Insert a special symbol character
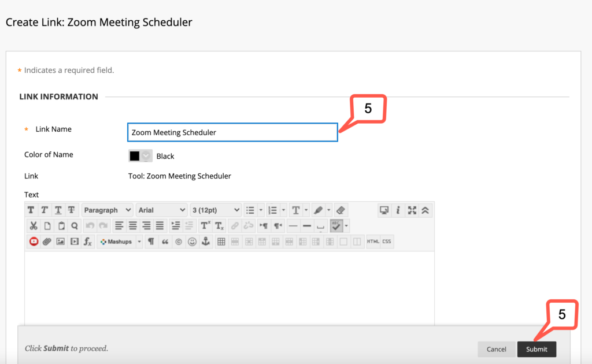Screen dimensions: 592x364 (179, 242)
